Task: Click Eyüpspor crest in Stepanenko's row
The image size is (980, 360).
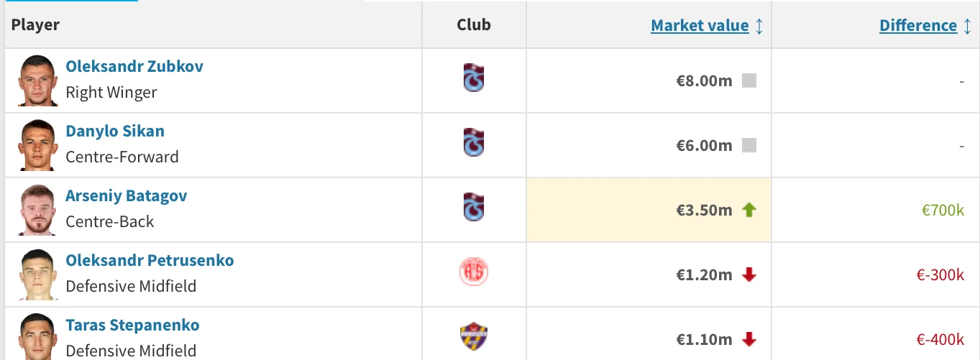Action: tap(473, 336)
